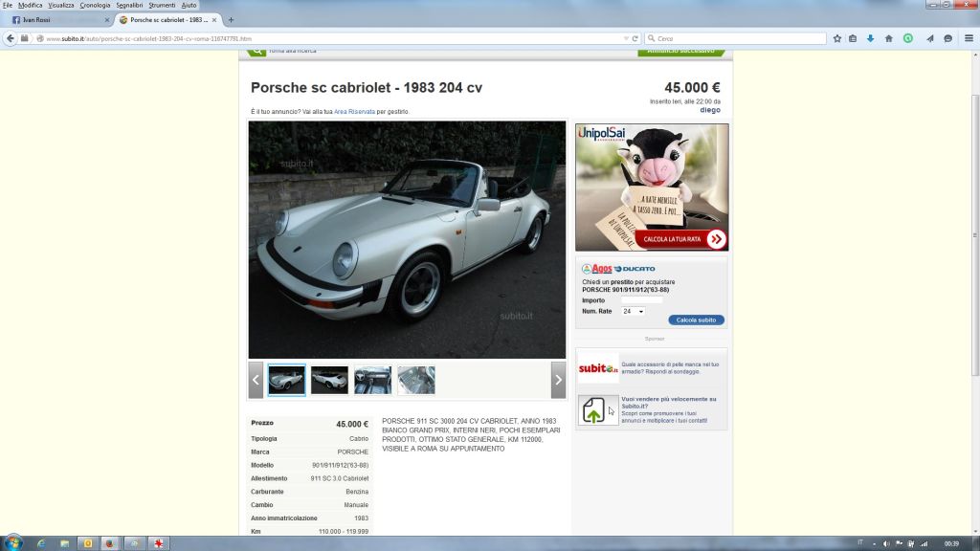Click the red arrow on UnipolSai ad
Viewport: 980px width, 551px height.
point(716,239)
